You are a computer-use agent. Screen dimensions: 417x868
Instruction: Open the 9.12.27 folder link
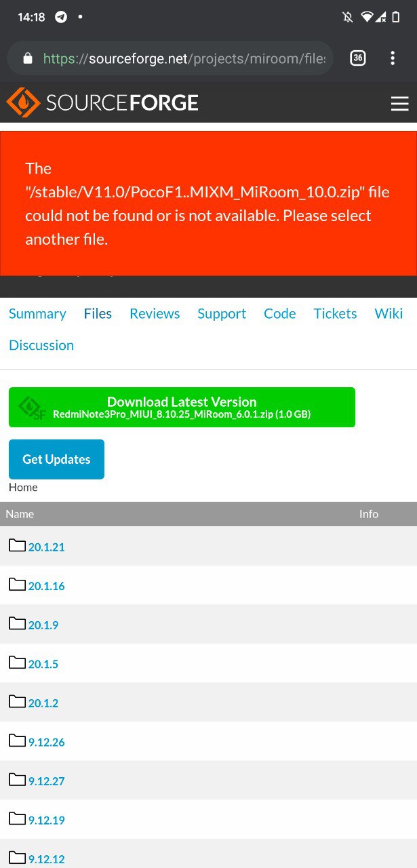coord(46,781)
